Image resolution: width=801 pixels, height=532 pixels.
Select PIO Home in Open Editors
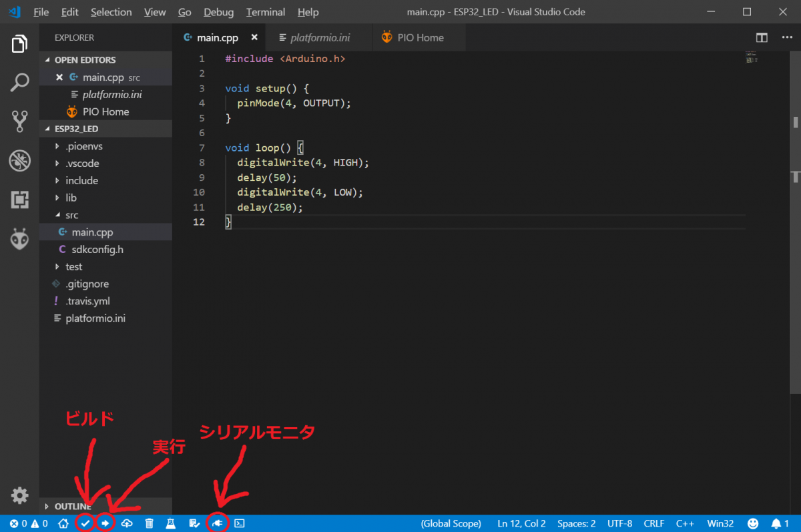coord(105,112)
